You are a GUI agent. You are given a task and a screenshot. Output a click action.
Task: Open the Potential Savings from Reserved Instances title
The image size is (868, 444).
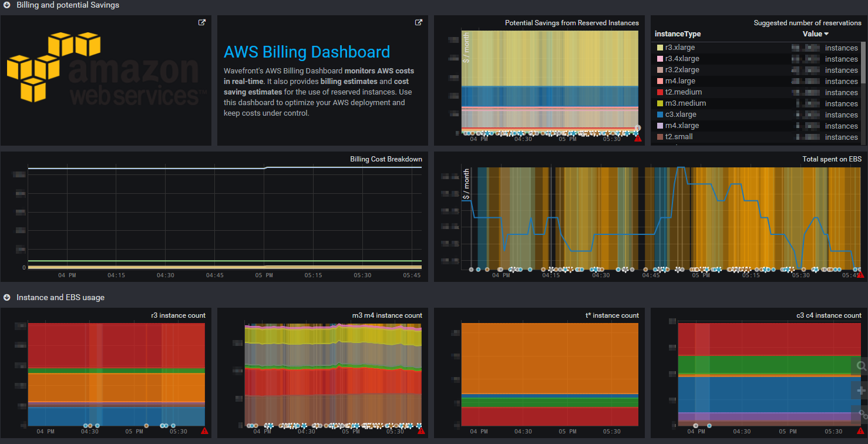coord(571,23)
